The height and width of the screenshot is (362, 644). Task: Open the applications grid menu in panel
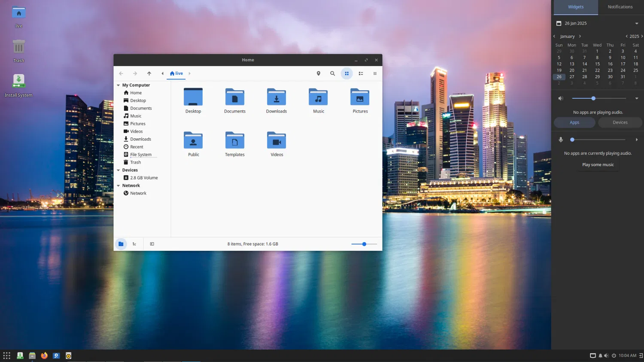pos(7,356)
